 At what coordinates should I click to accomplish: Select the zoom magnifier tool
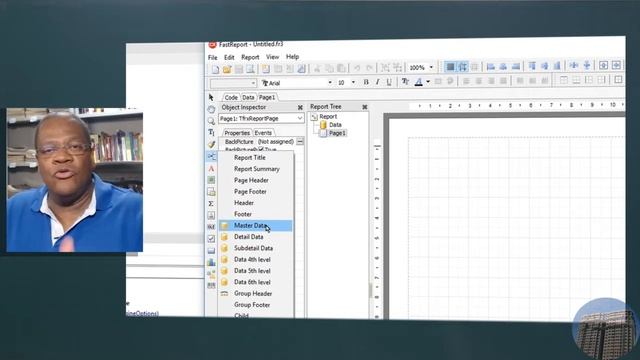click(x=211, y=121)
